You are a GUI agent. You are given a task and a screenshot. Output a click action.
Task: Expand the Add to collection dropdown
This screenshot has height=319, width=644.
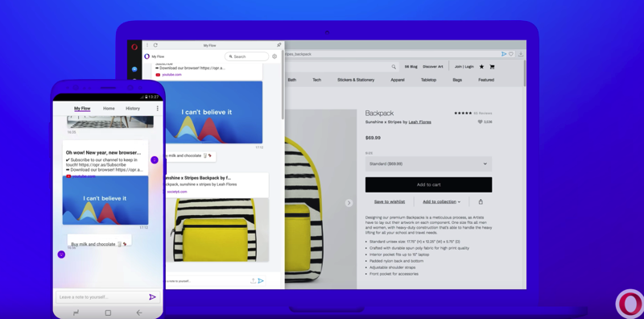click(x=441, y=202)
